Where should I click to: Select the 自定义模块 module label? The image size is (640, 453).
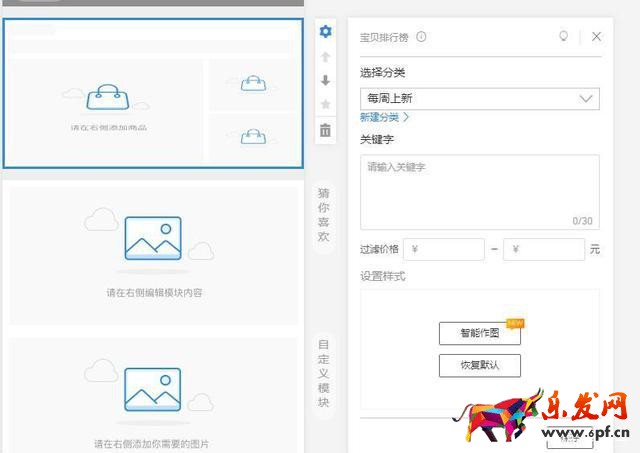(x=323, y=373)
